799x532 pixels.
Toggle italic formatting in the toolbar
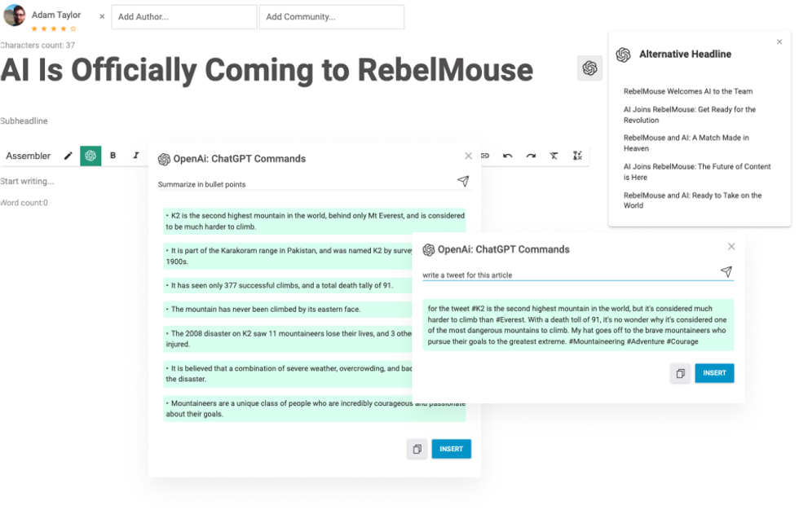pyautogui.click(x=136, y=156)
